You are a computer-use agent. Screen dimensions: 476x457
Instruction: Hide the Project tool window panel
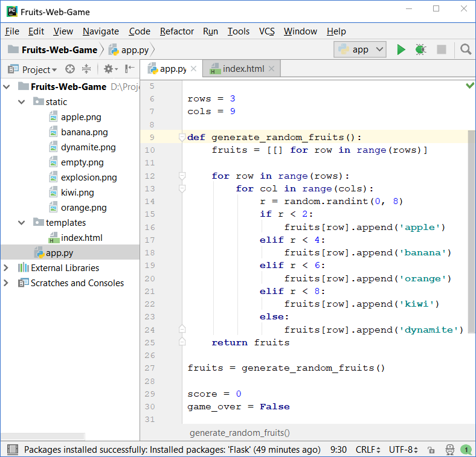[x=130, y=69]
